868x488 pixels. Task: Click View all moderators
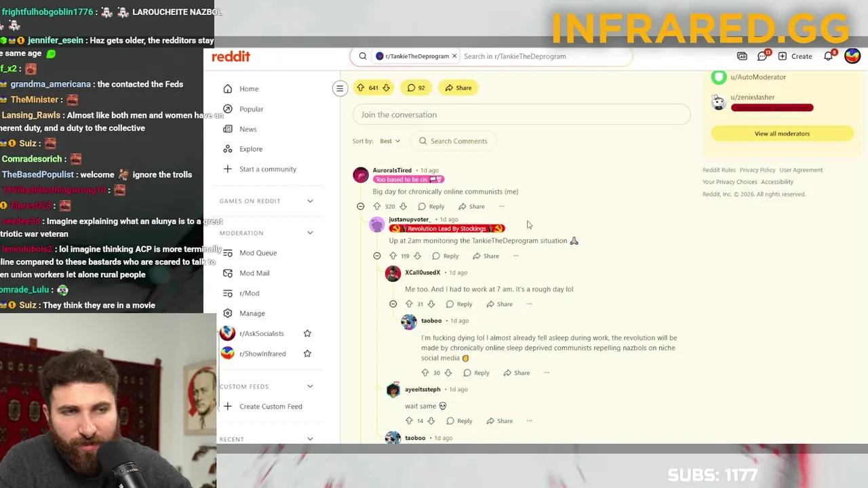[x=782, y=134]
